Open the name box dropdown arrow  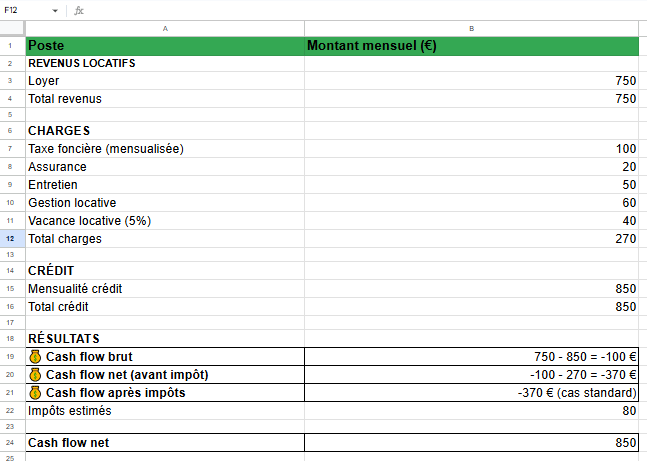coord(55,10)
